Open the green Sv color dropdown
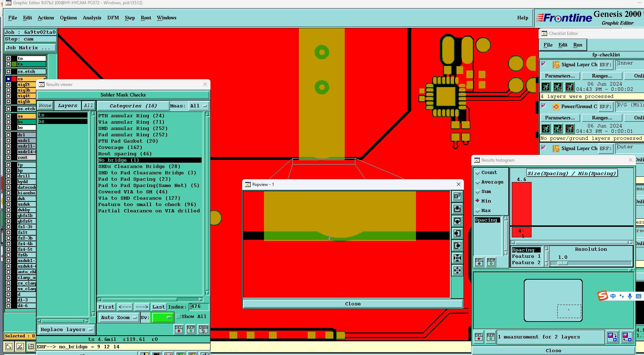This screenshot has width=644, height=355. point(162,318)
